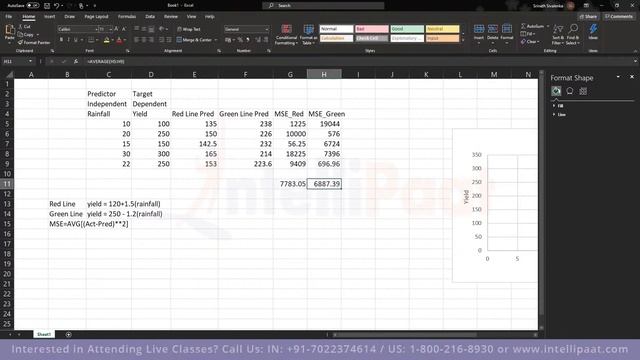This screenshot has height=360, width=640.
Task: Apply the Normal cell style
Action: click(x=336, y=29)
